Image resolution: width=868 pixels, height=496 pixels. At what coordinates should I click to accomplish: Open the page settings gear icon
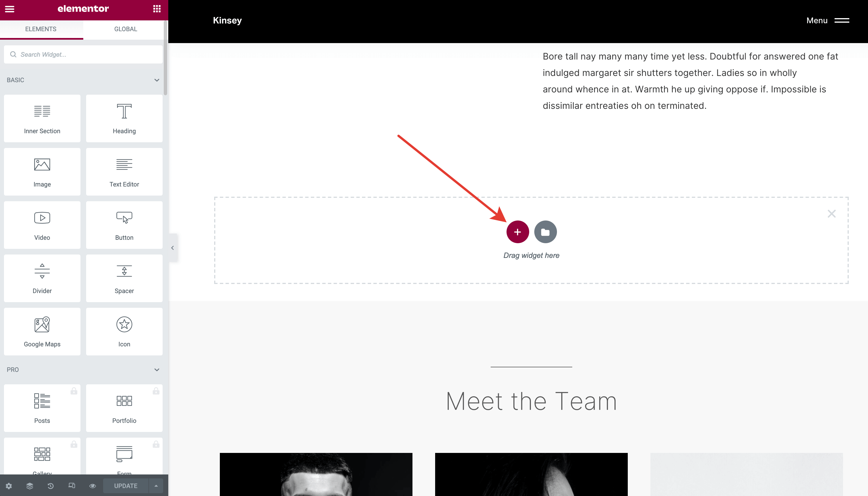click(x=9, y=486)
